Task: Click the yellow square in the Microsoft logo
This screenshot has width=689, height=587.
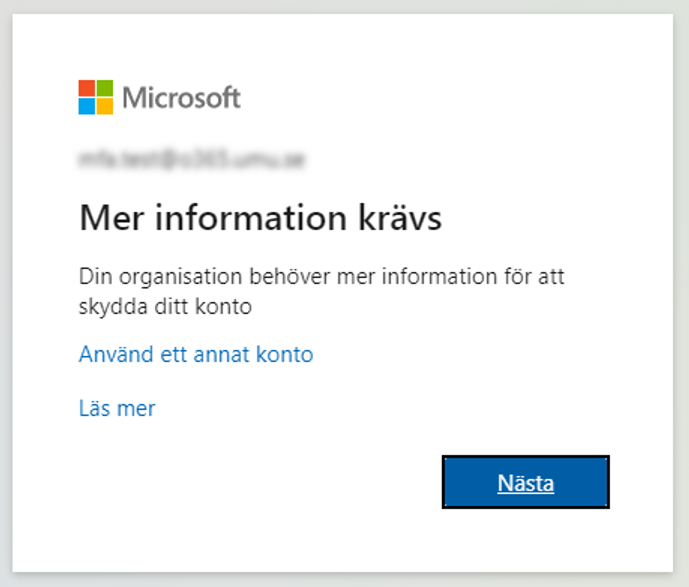Action: click(x=105, y=106)
